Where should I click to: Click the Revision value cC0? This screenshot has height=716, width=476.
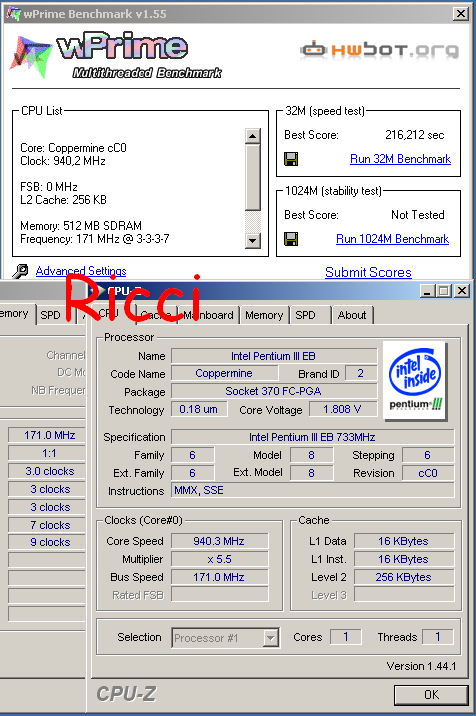[x=428, y=473]
